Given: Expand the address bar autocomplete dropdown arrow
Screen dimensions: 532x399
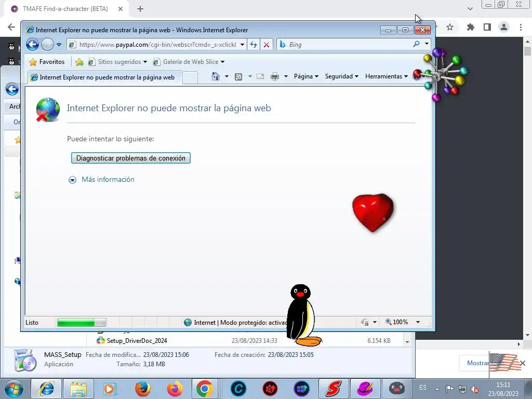Looking at the screenshot, I should point(242,45).
